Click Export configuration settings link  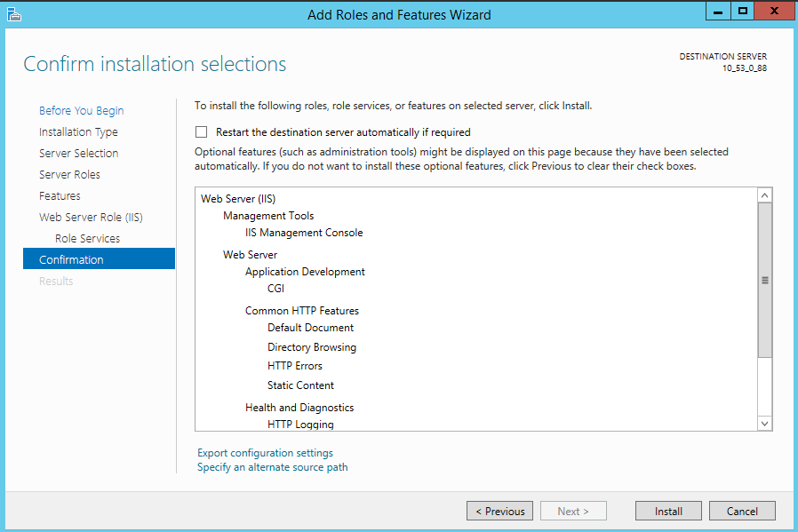pos(265,453)
